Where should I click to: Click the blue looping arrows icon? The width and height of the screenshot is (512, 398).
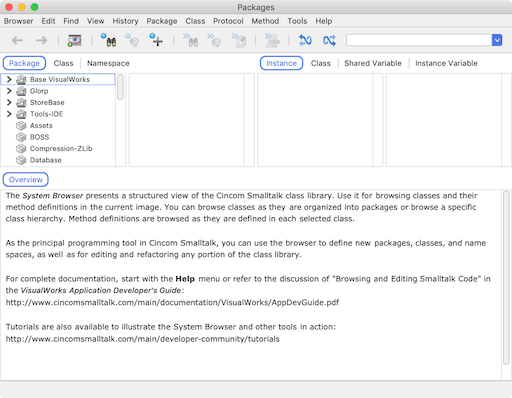(x=305, y=40)
